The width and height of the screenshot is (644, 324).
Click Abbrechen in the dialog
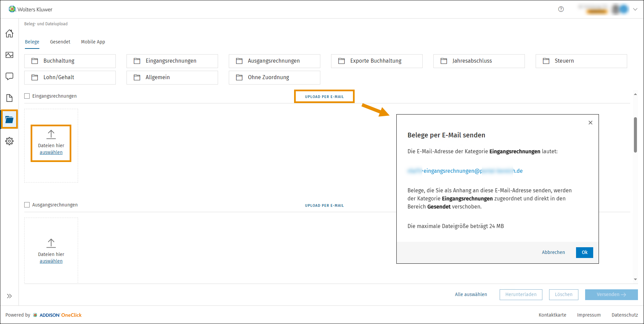tap(553, 252)
